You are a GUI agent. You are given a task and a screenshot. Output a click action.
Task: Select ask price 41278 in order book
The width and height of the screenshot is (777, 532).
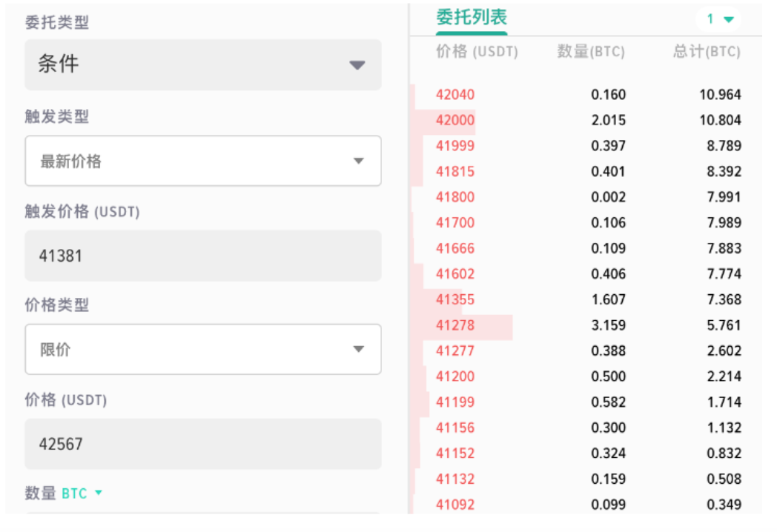(455, 325)
